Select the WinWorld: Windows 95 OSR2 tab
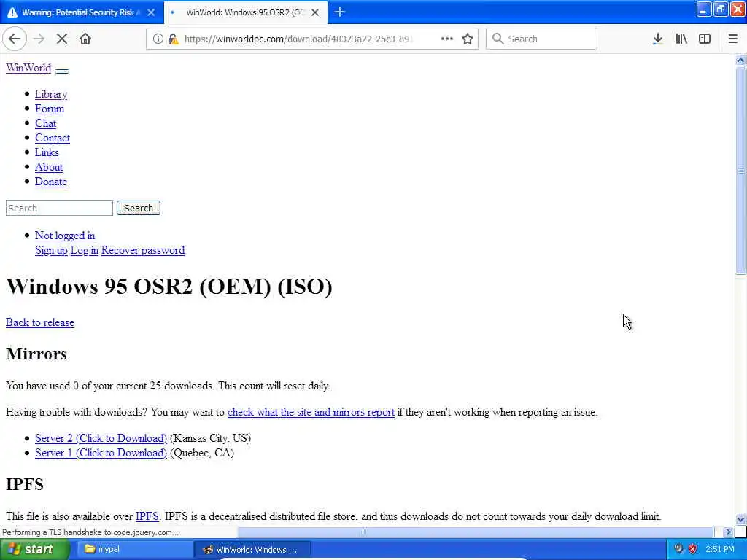This screenshot has height=560, width=747. (x=244, y=12)
